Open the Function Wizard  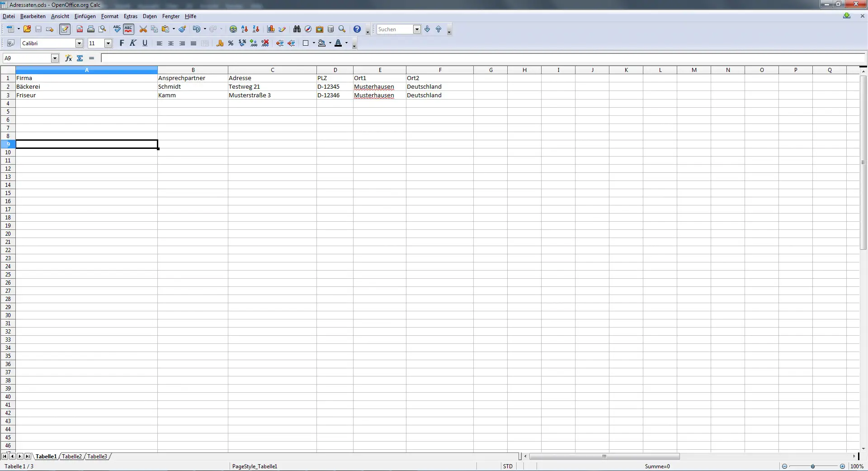click(68, 58)
